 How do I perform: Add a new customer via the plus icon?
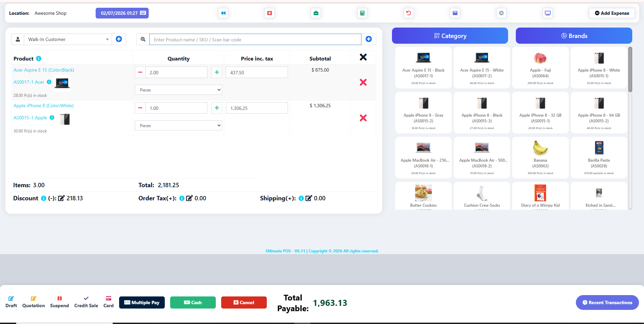(x=119, y=39)
